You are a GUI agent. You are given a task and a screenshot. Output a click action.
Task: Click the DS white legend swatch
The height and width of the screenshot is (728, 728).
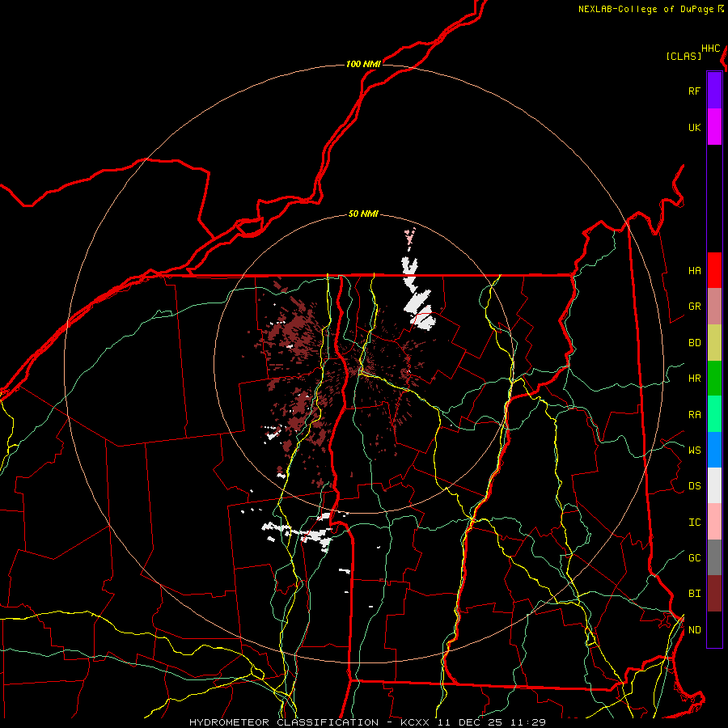pyautogui.click(x=714, y=485)
